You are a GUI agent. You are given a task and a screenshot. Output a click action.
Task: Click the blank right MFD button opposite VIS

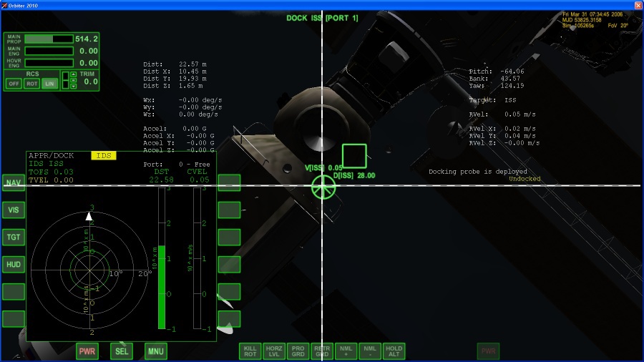(x=229, y=210)
